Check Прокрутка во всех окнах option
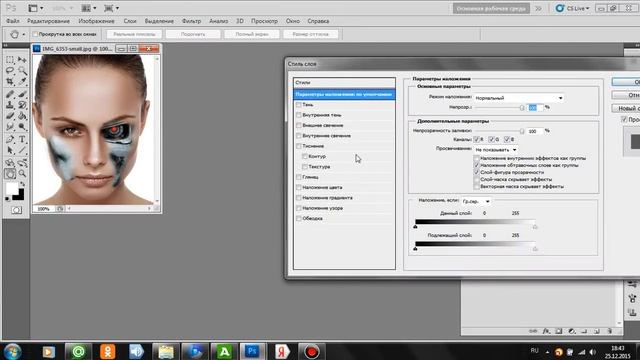 (x=35, y=34)
